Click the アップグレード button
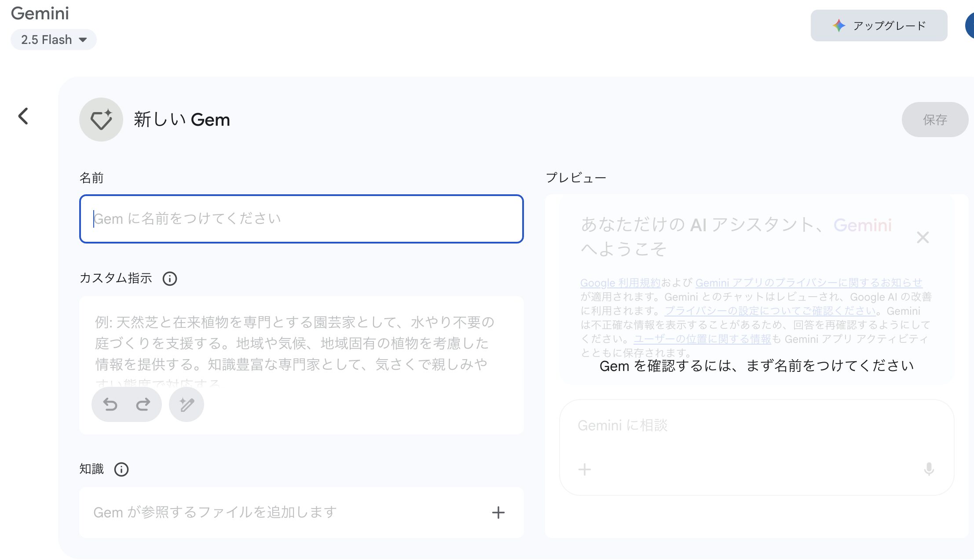Viewport: 974px width, 560px height. click(x=879, y=25)
